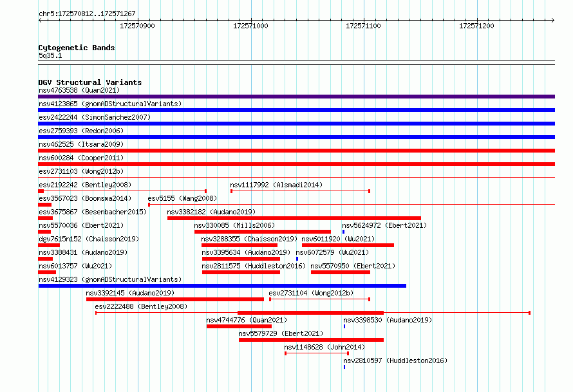Click the red nsv3382182 variant bar
573x392 pixels.
294,218
